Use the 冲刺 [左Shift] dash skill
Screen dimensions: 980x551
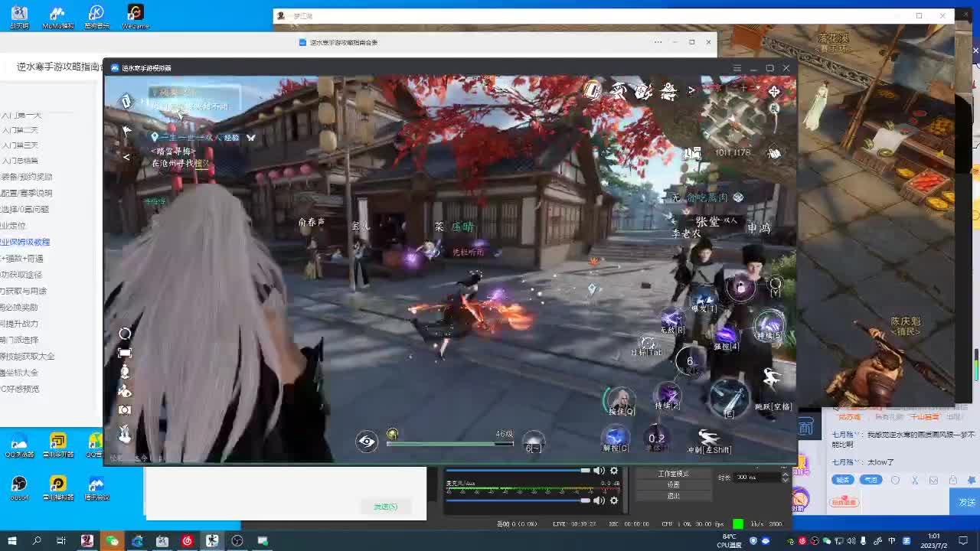(x=709, y=440)
